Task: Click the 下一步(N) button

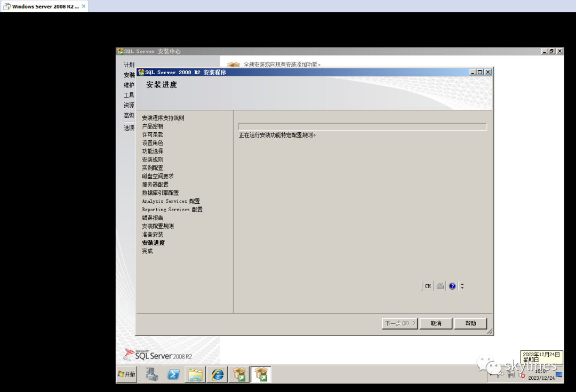Action: pyautogui.click(x=399, y=323)
